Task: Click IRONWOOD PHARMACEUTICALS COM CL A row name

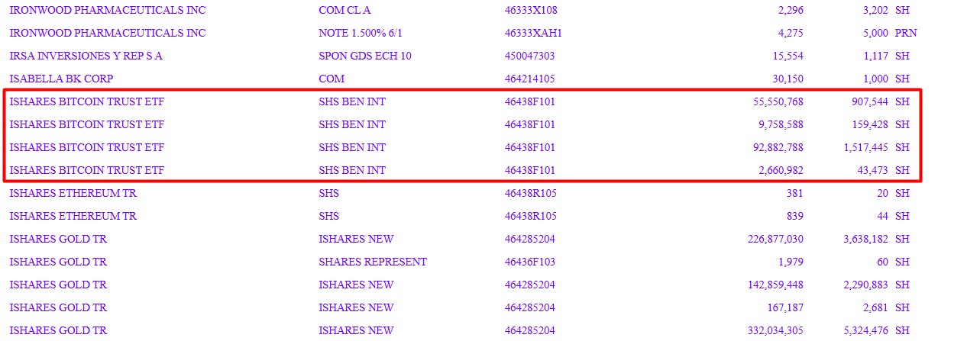Action: [108, 11]
